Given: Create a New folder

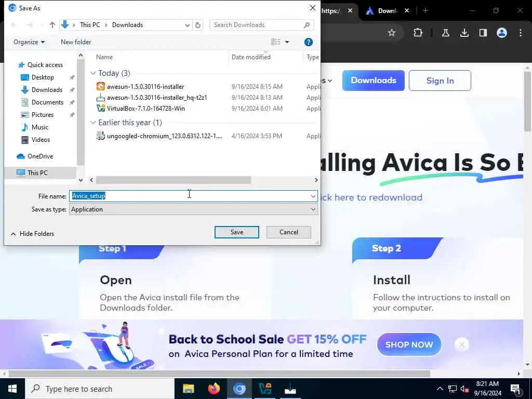Looking at the screenshot, I should click(x=76, y=42).
